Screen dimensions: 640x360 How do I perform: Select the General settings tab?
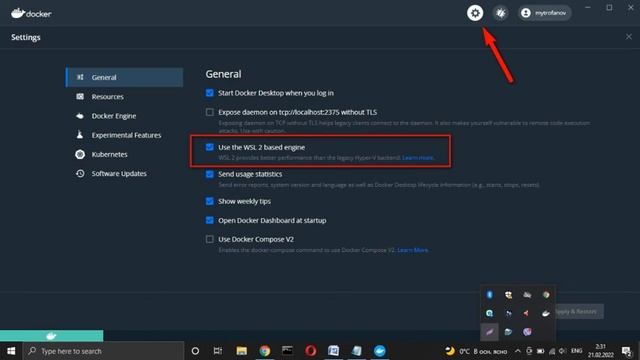click(x=124, y=77)
